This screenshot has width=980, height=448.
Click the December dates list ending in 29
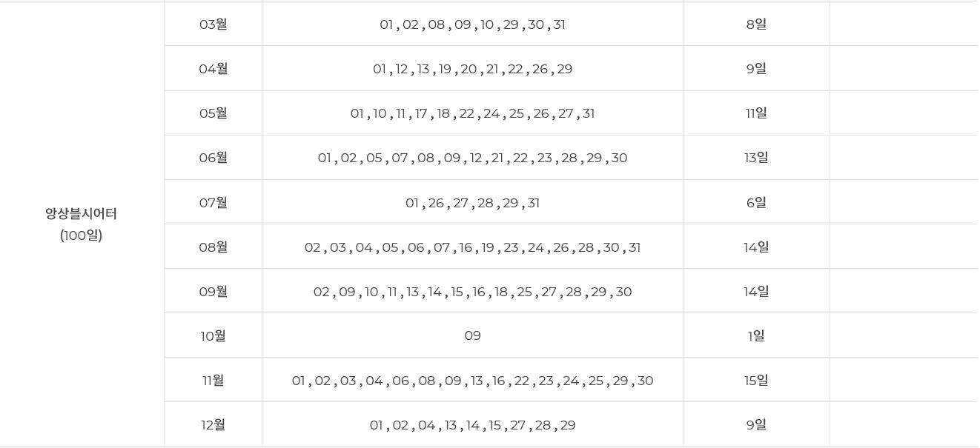coord(472,425)
